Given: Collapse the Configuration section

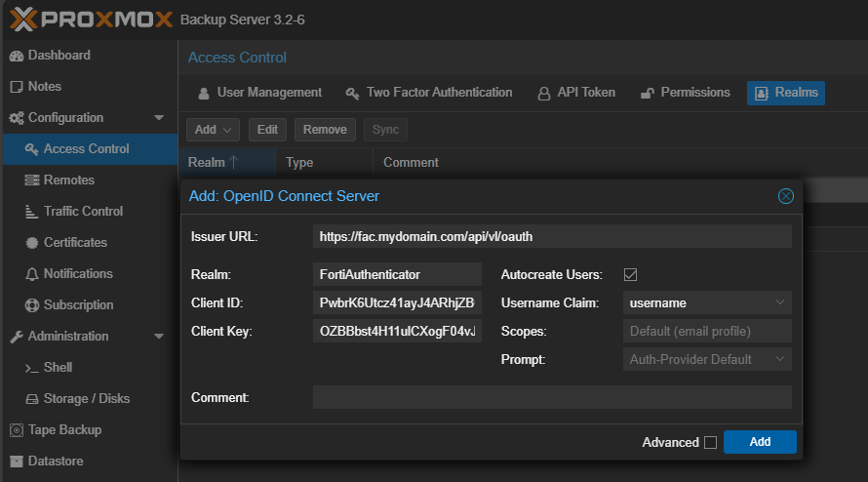Looking at the screenshot, I should point(159,118).
